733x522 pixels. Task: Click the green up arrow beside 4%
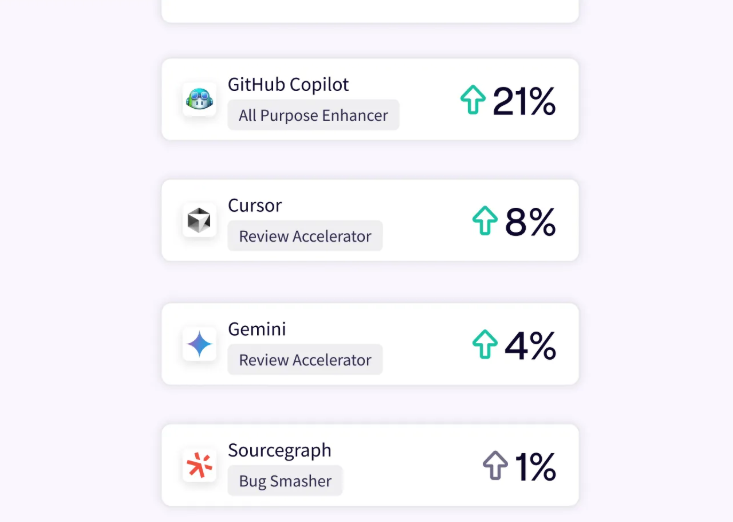(x=485, y=345)
